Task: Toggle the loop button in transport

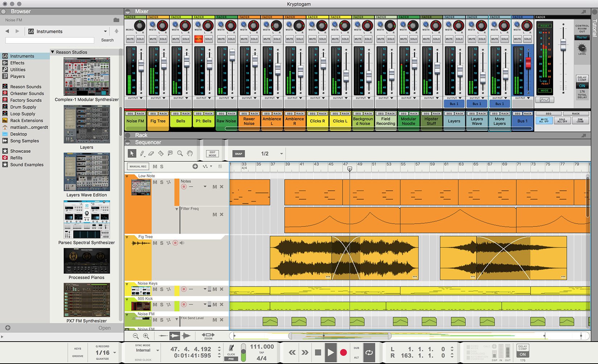Action: click(x=369, y=352)
